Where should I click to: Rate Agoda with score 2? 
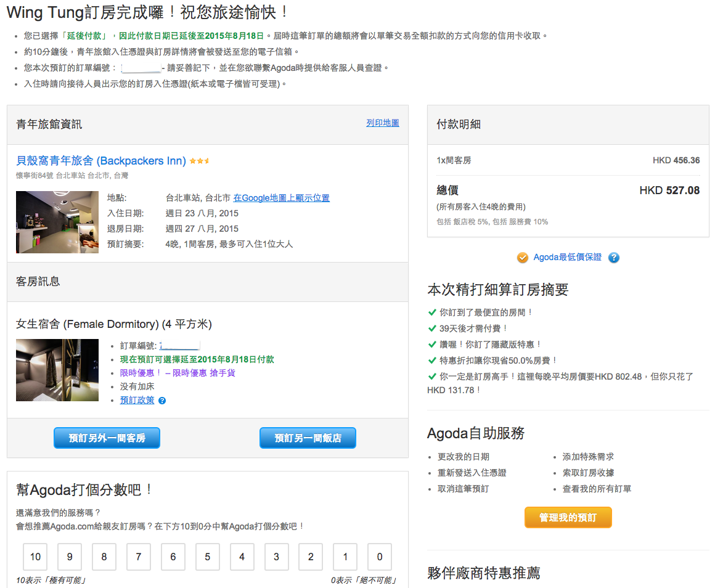(311, 557)
